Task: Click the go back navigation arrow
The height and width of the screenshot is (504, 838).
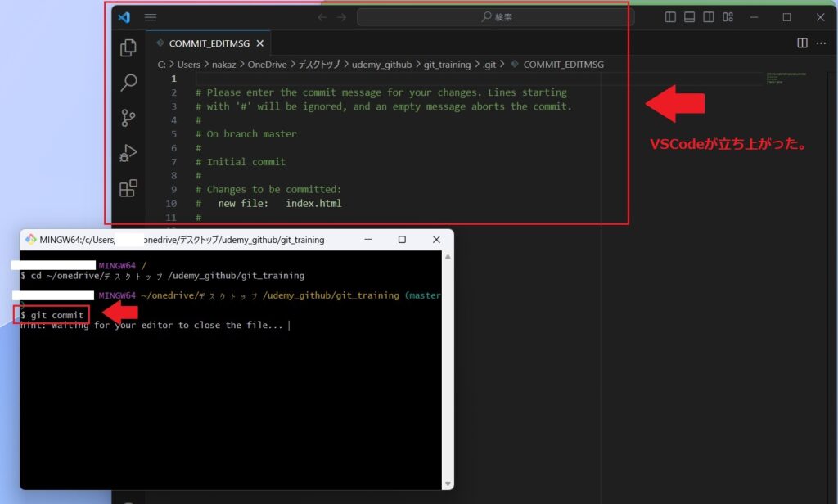Action: pyautogui.click(x=322, y=17)
